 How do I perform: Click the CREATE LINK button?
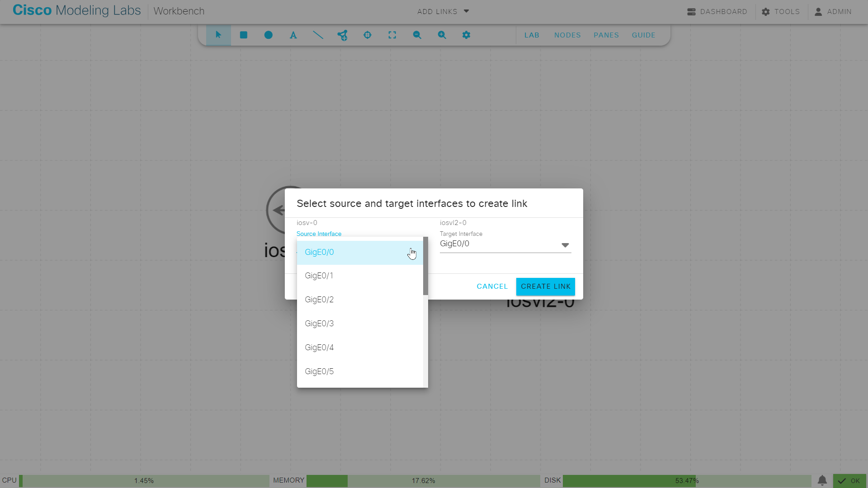pos(545,286)
